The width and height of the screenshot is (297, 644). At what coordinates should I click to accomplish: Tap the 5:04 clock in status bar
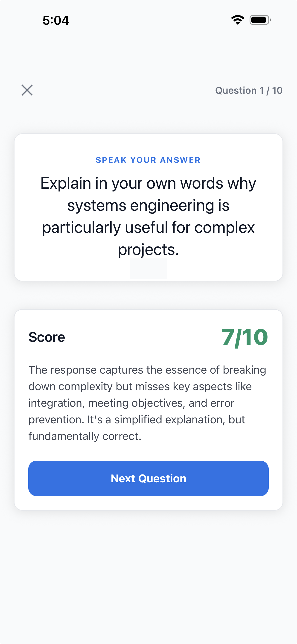pos(56,20)
